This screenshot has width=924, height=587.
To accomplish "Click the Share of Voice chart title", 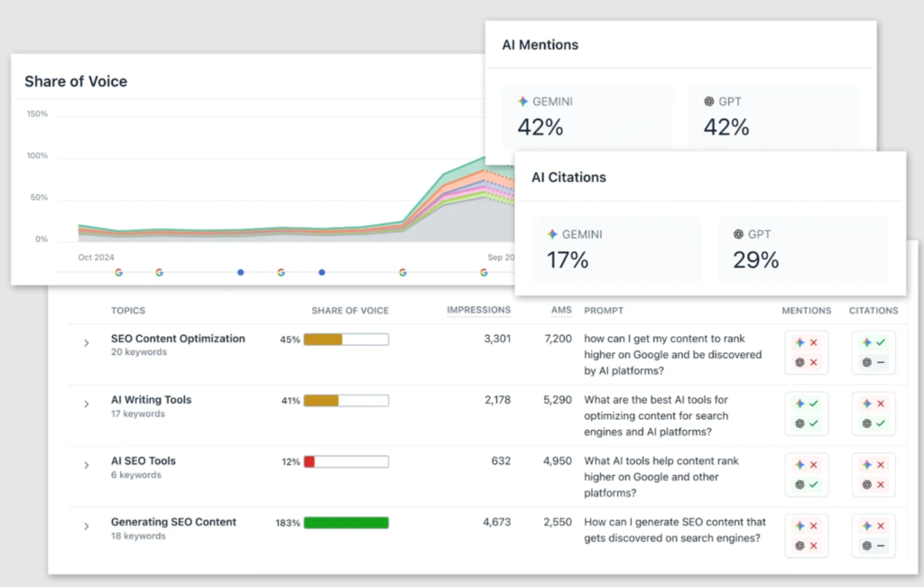I will click(76, 81).
